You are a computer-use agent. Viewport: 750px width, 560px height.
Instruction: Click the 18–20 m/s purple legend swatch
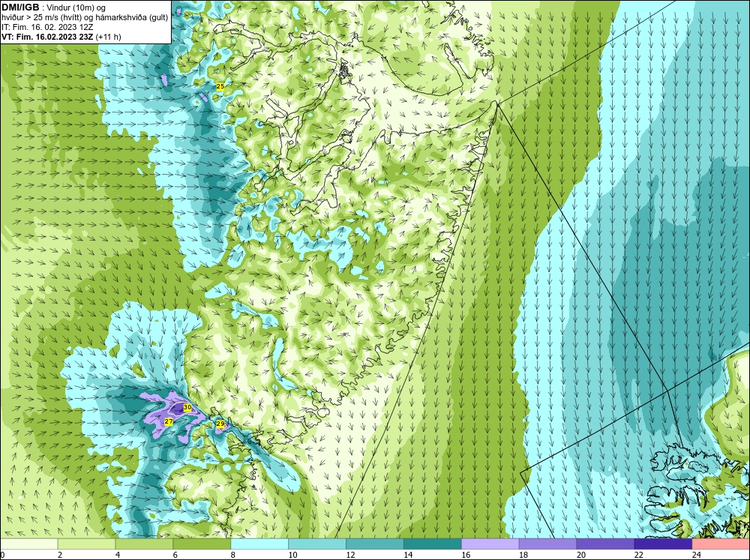pyautogui.click(x=547, y=544)
